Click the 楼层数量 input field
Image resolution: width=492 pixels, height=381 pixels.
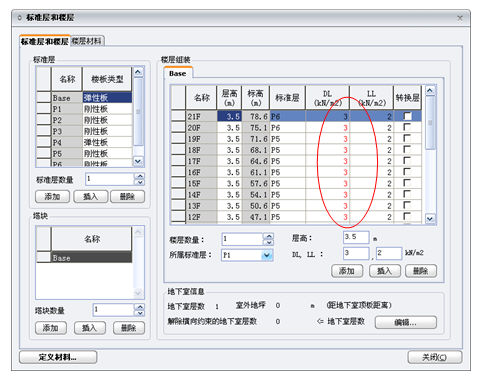tap(243, 239)
